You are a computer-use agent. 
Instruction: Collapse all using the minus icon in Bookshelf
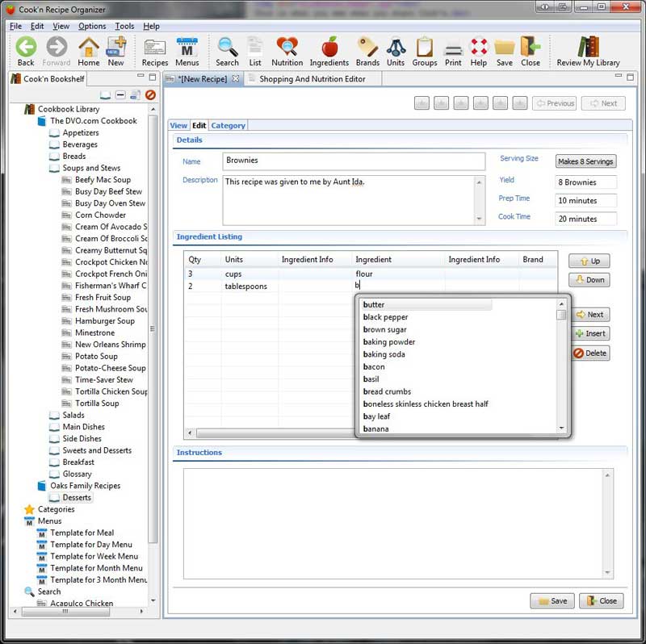(x=120, y=95)
